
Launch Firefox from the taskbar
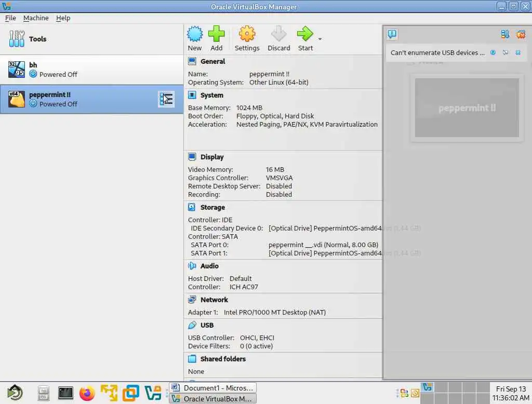(87, 393)
